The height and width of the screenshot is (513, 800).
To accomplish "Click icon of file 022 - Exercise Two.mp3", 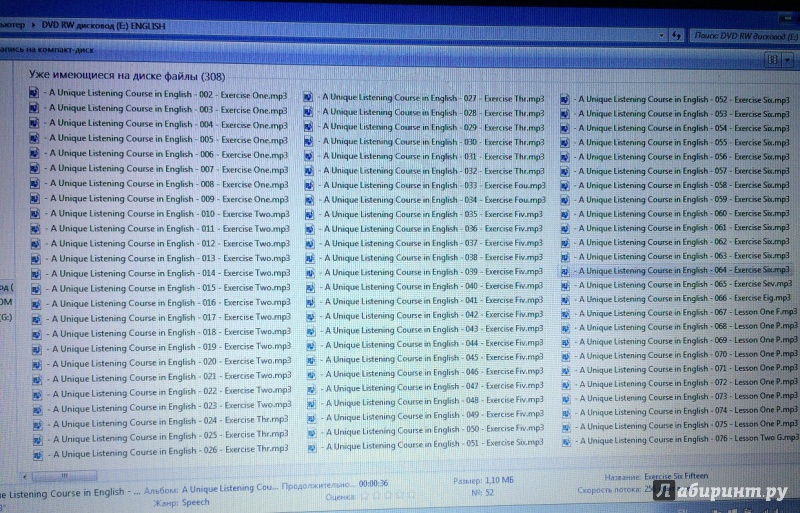I will click(x=37, y=395).
